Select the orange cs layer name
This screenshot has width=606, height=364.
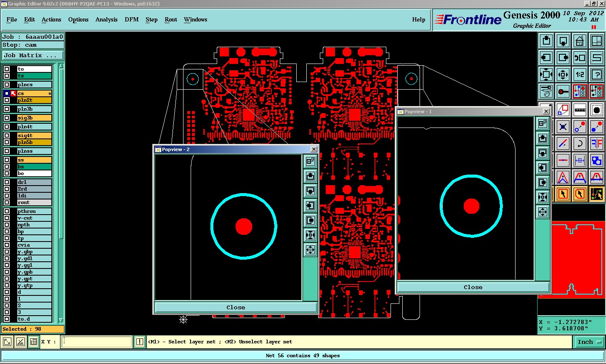click(x=35, y=93)
